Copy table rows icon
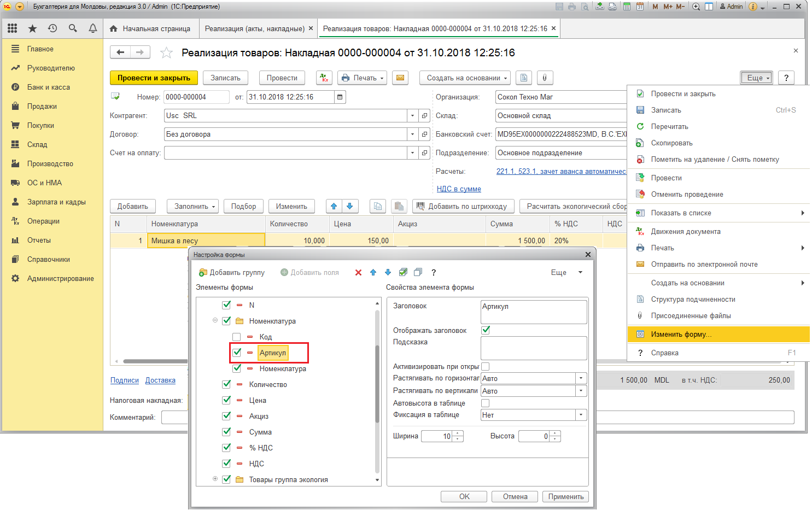The width and height of the screenshot is (812, 510). pyautogui.click(x=378, y=206)
